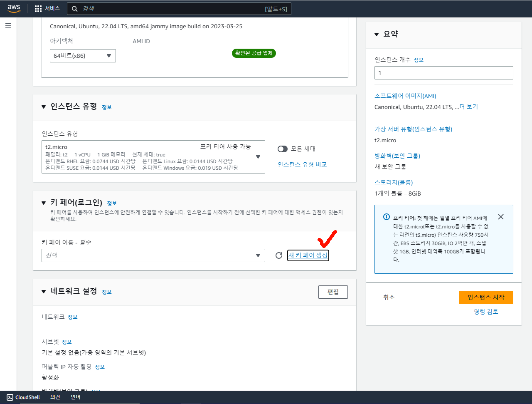The width and height of the screenshot is (532, 404).
Task: Click 취소 to cancel launch
Action: (389, 297)
